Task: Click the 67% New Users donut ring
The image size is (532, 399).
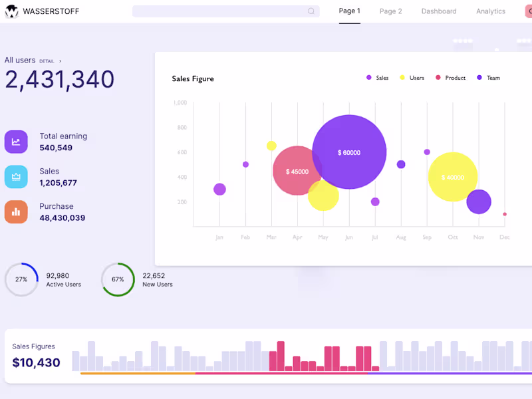Action: 118,279
